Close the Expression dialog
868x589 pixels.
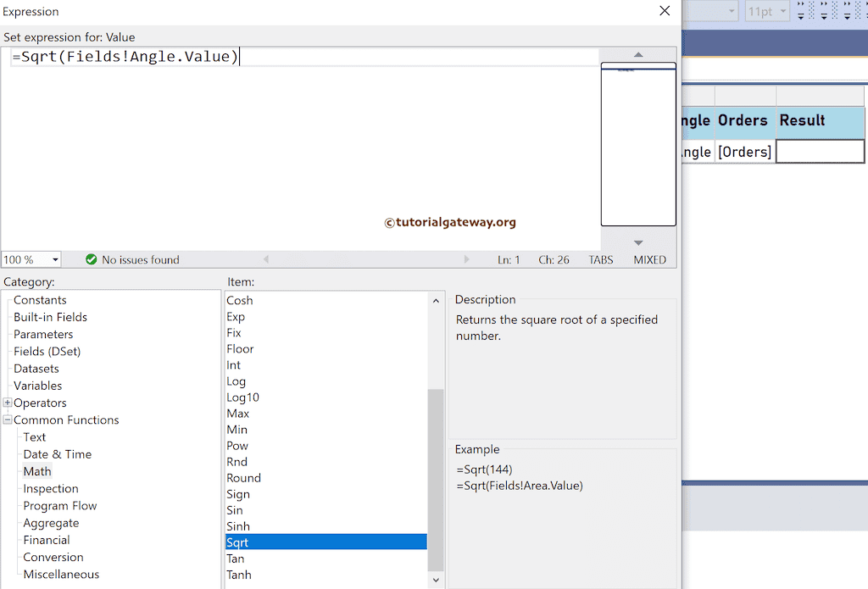(x=665, y=11)
